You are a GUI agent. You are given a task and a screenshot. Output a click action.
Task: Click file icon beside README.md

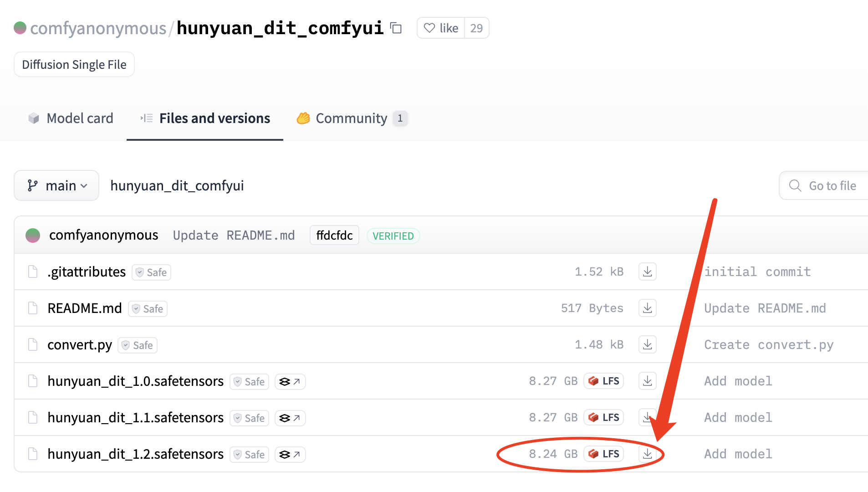point(33,308)
